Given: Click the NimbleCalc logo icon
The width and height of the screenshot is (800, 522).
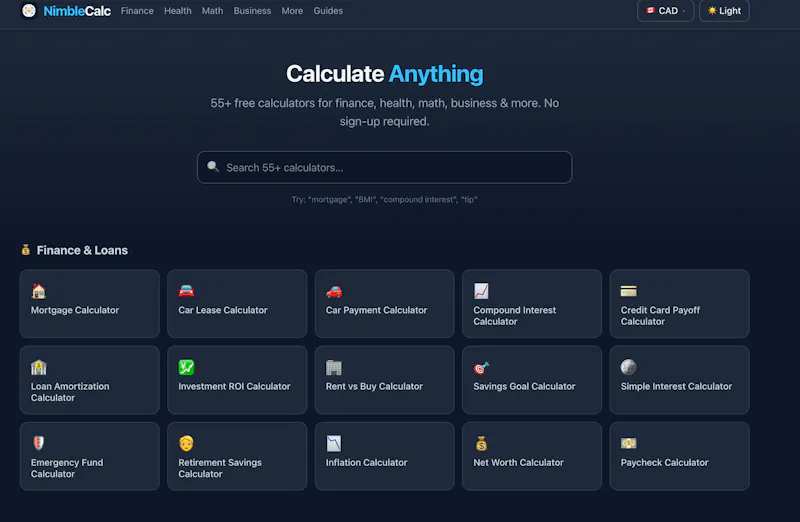Looking at the screenshot, I should tap(29, 10).
